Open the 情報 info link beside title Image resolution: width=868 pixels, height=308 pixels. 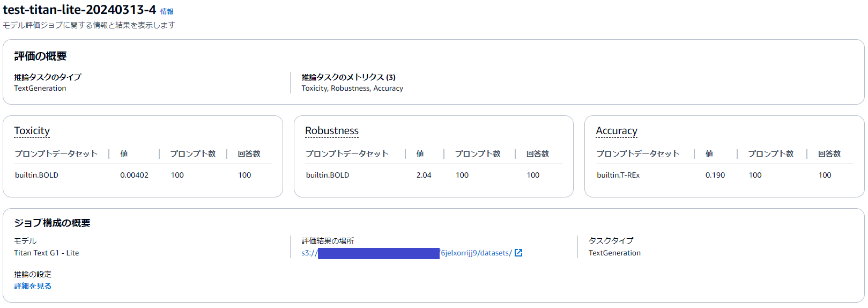pos(167,11)
